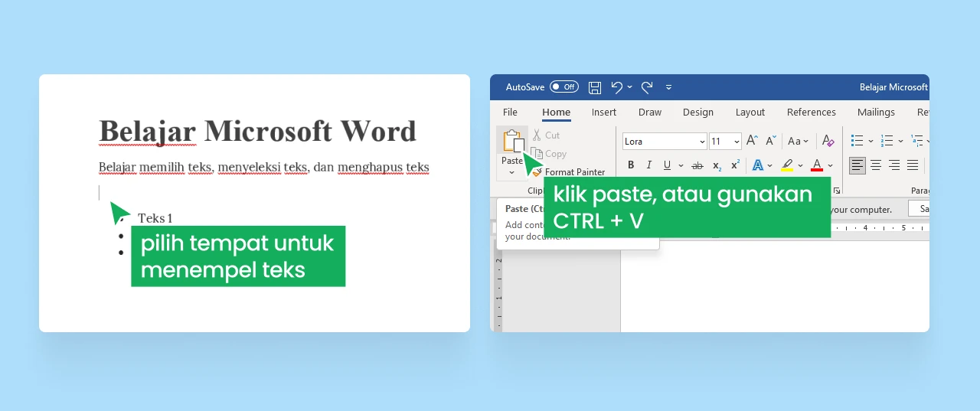Click the 'Teks 1' bullet item
980x411 pixels.
coord(155,218)
